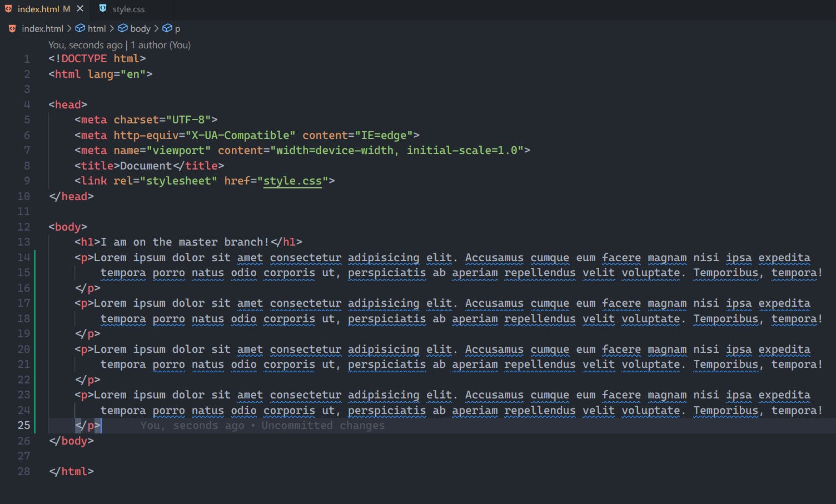The height and width of the screenshot is (504, 836).
Task: Click the CSS file icon on style.css tab
Action: 103,8
